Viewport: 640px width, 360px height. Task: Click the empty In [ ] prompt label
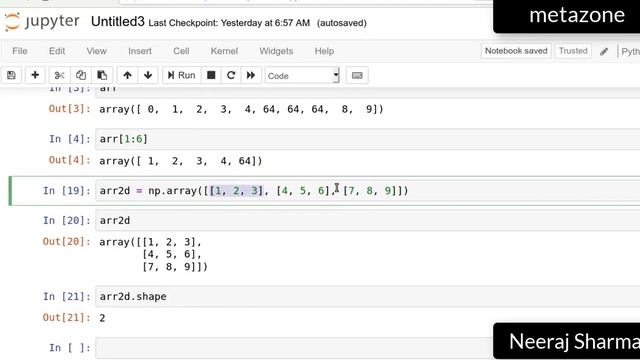point(69,348)
